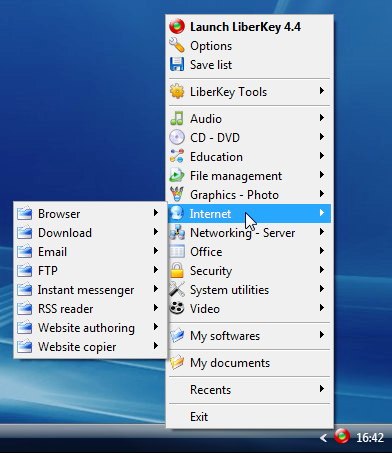Expand the Recents submenu arrow
The width and height of the screenshot is (392, 453).
point(321,389)
